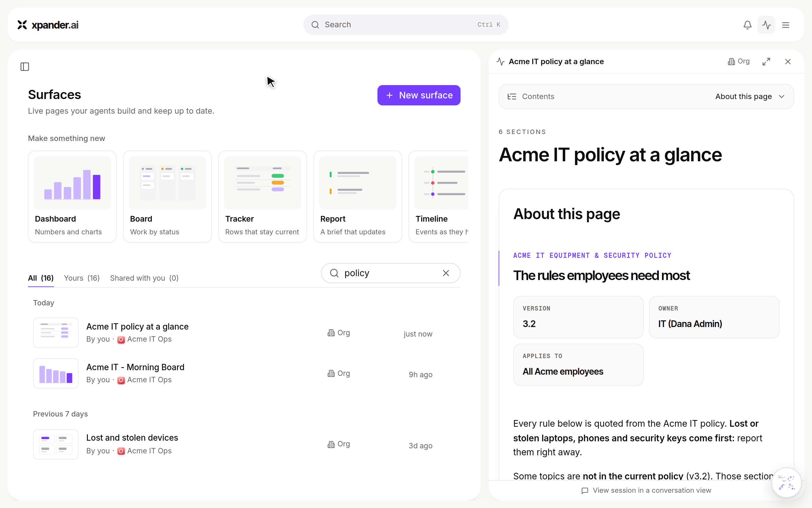Open the Acme IT policy at a glance title

(x=137, y=327)
